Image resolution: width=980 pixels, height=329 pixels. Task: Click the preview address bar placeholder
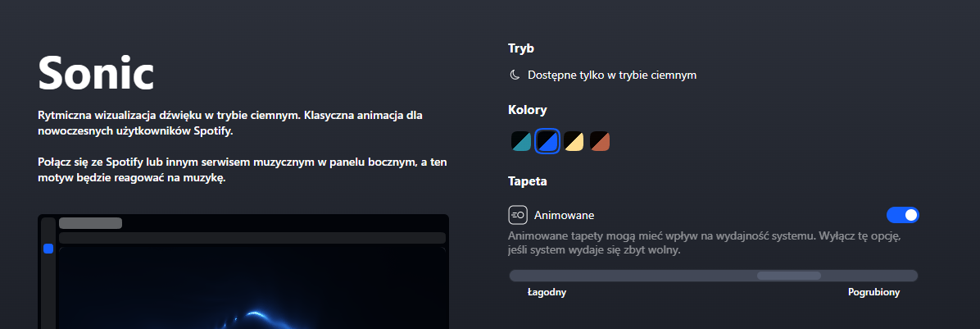coord(252,238)
